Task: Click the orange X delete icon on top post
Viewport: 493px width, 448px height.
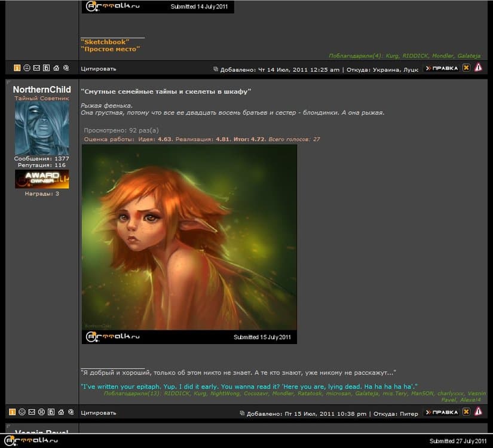Action: coord(466,68)
